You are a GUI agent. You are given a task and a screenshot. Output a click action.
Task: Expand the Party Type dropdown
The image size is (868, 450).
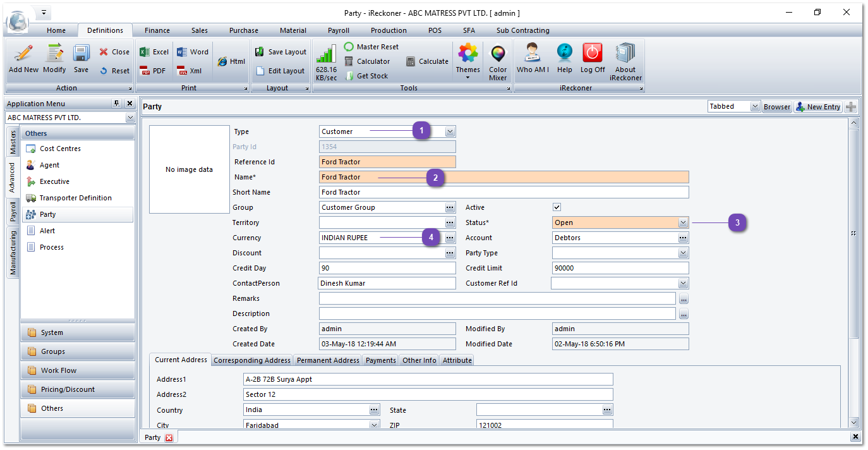pyautogui.click(x=683, y=253)
